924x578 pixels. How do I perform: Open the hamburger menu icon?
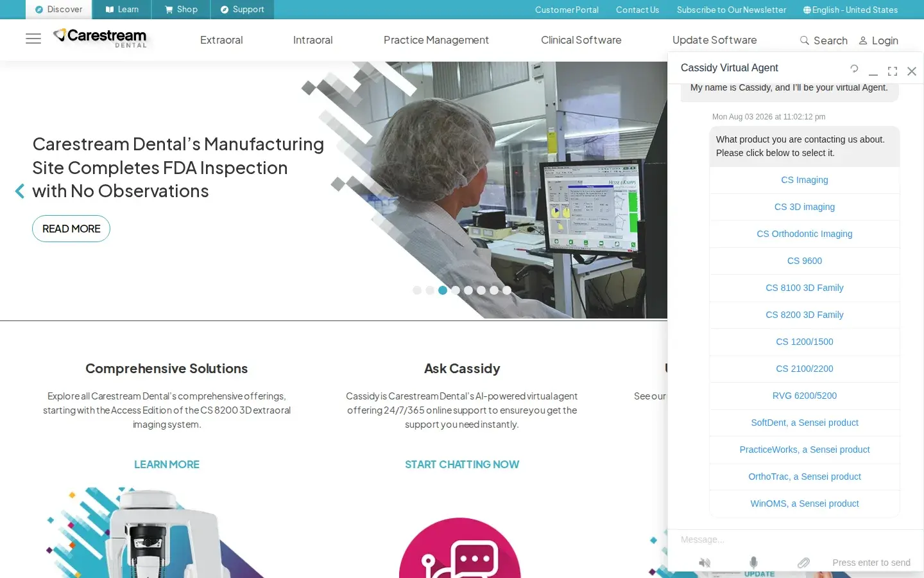33,39
